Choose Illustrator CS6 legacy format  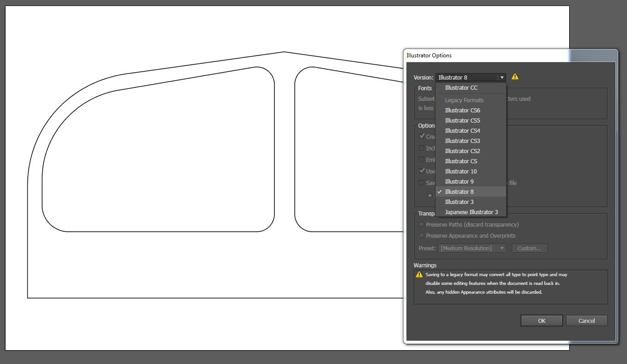tap(471, 111)
